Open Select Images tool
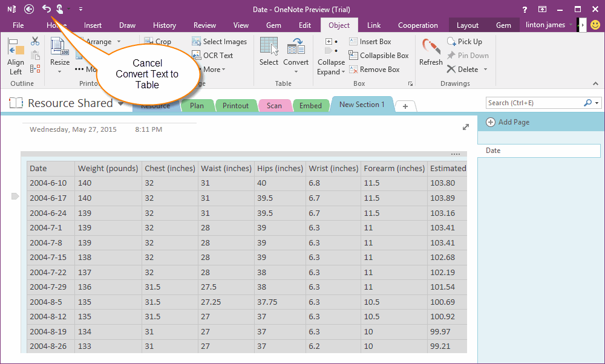This screenshot has height=364, width=605. click(x=197, y=41)
